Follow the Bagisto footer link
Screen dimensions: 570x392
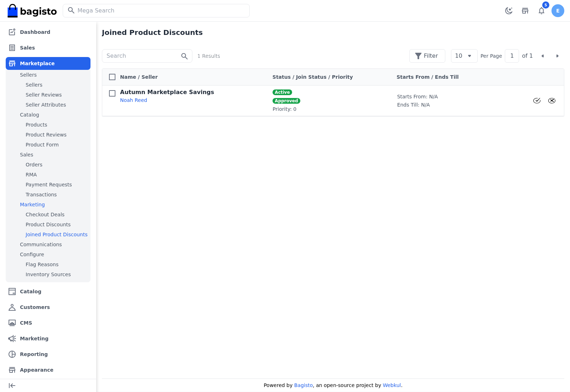pos(304,385)
